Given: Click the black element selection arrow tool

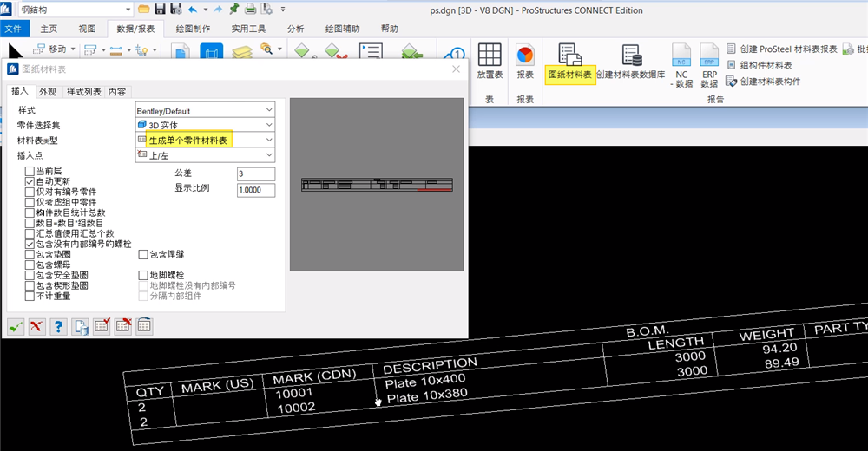Looking at the screenshot, I should 15,51.
